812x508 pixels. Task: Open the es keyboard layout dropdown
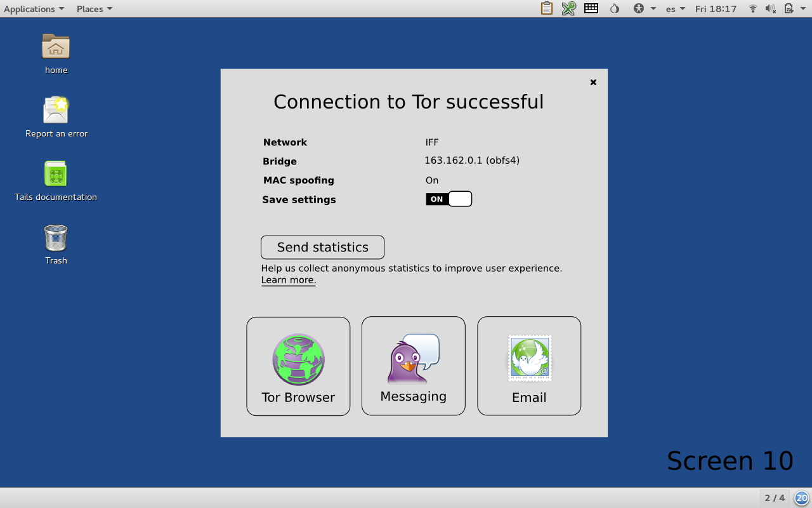coord(675,9)
